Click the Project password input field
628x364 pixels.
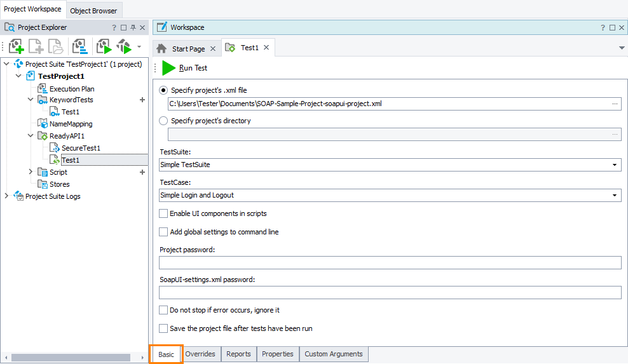(x=390, y=262)
